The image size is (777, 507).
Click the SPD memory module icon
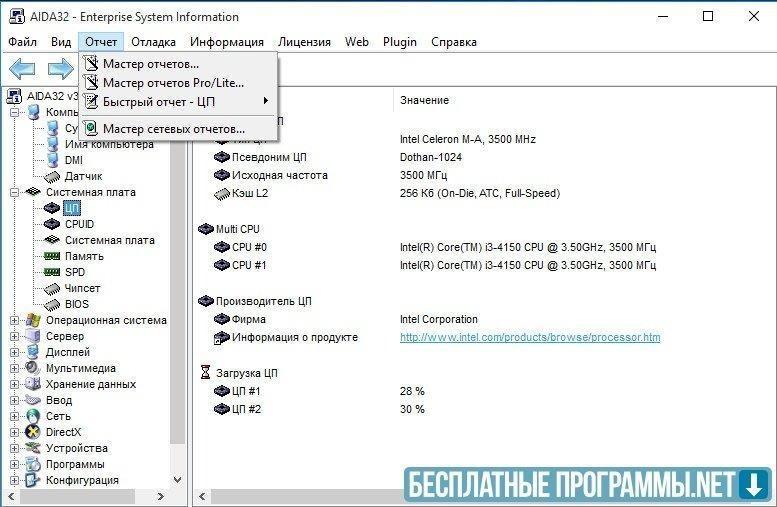click(x=52, y=272)
